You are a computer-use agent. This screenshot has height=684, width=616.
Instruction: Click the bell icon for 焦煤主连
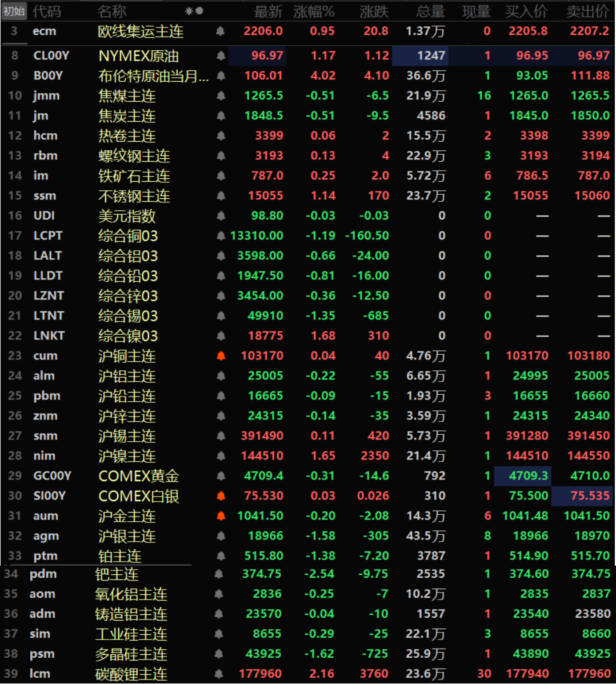tap(221, 96)
